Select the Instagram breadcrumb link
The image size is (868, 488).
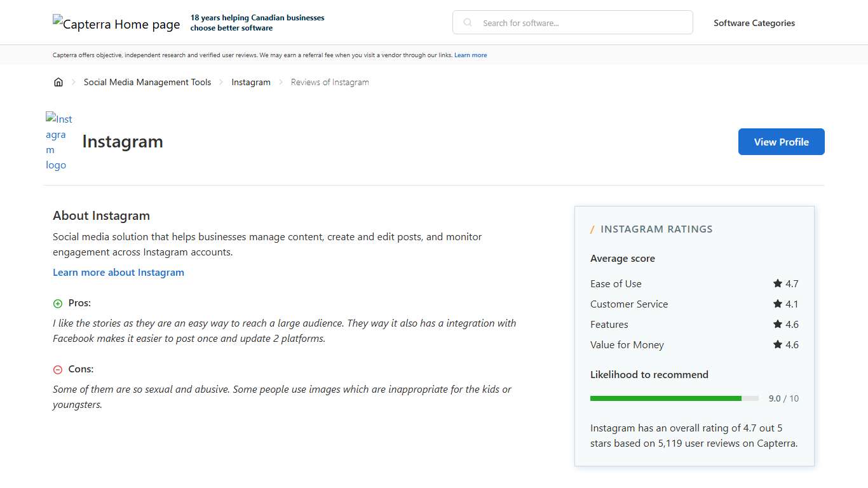251,82
